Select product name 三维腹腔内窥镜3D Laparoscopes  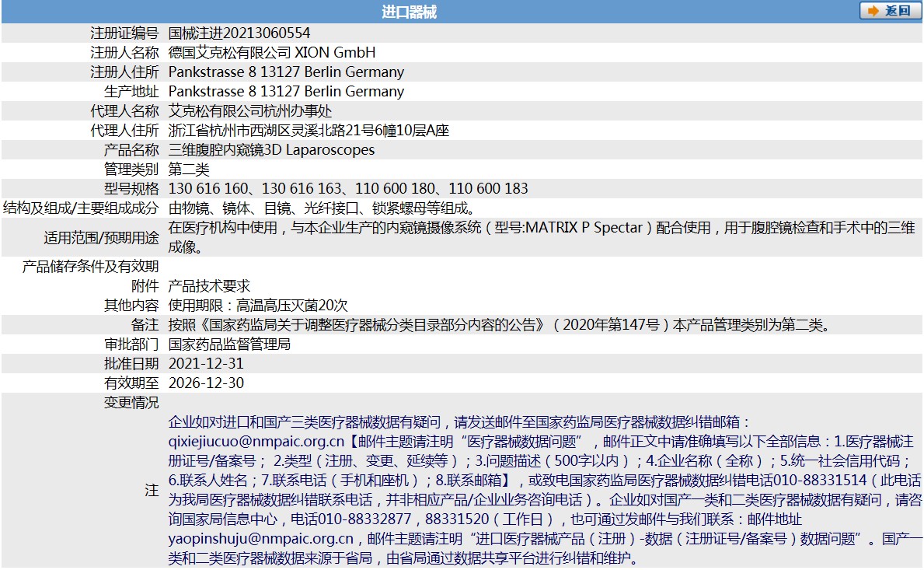[x=272, y=150]
